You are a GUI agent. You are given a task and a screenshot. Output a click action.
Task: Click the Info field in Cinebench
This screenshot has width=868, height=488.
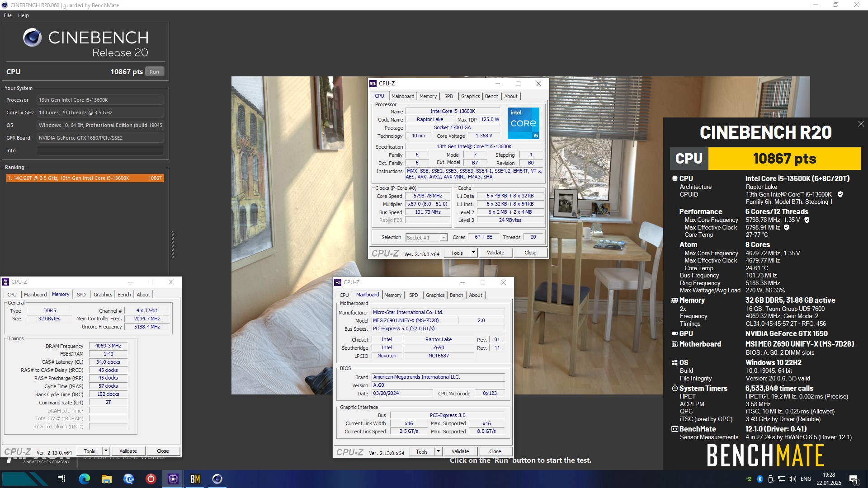[x=100, y=150]
